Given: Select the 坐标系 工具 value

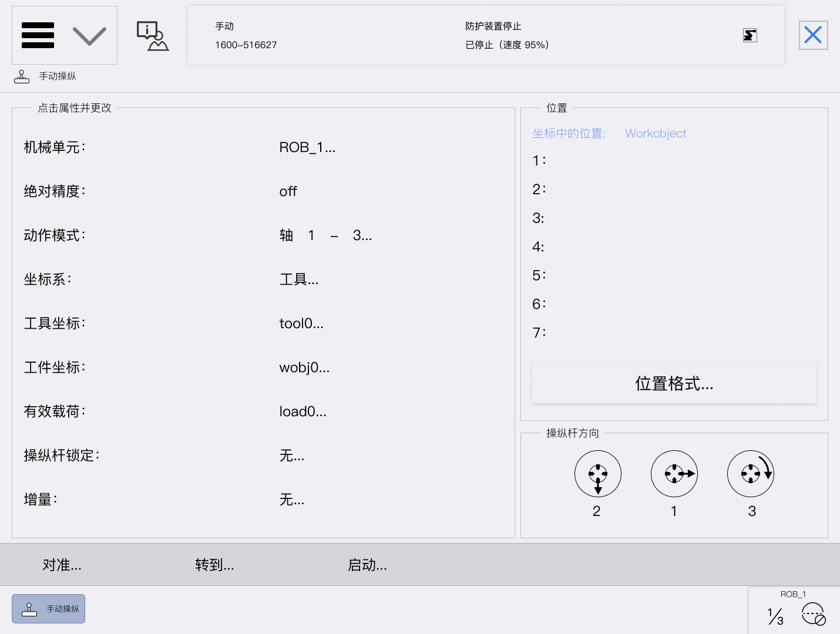Looking at the screenshot, I should point(298,279).
